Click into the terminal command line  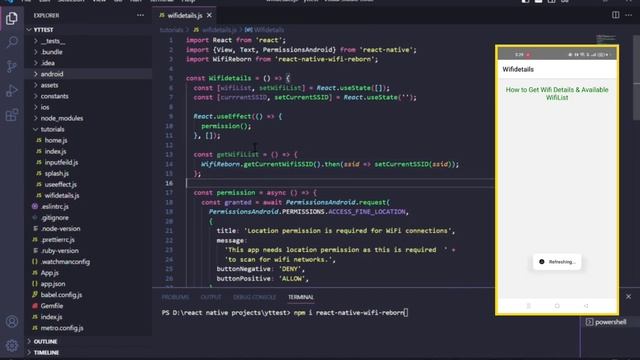(285, 313)
